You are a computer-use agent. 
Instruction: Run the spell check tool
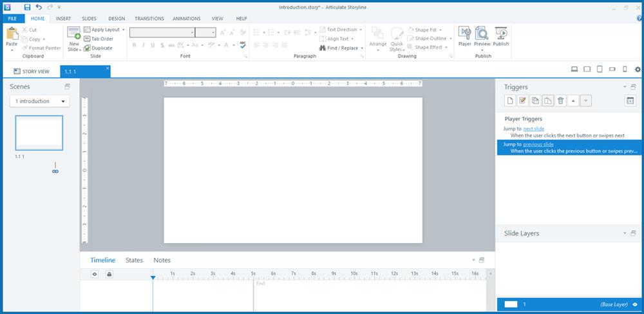tap(243, 45)
